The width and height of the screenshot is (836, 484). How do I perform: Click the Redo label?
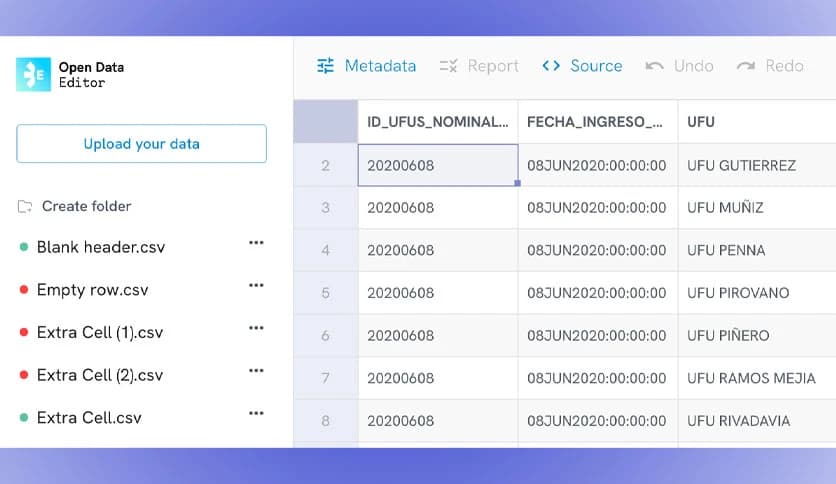pyautogui.click(x=784, y=66)
